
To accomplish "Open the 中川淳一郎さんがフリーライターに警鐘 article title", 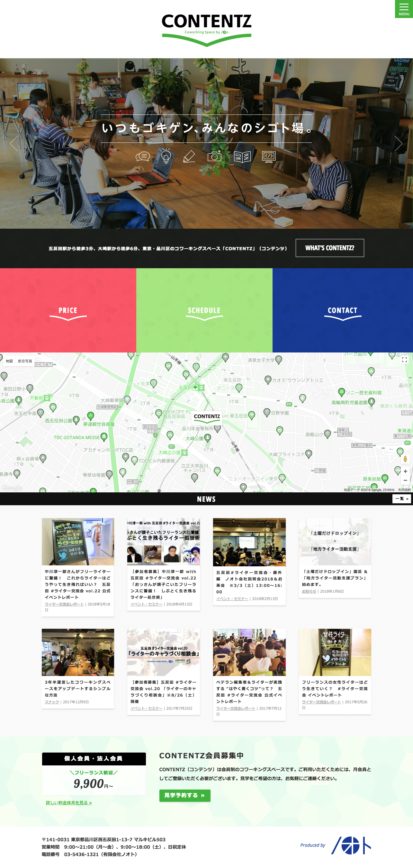I will [78, 584].
